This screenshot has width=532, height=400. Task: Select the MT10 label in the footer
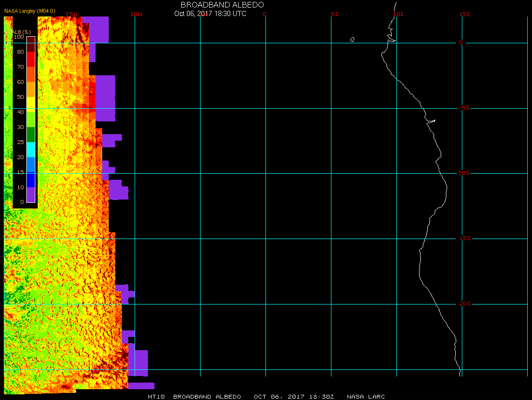tap(156, 397)
